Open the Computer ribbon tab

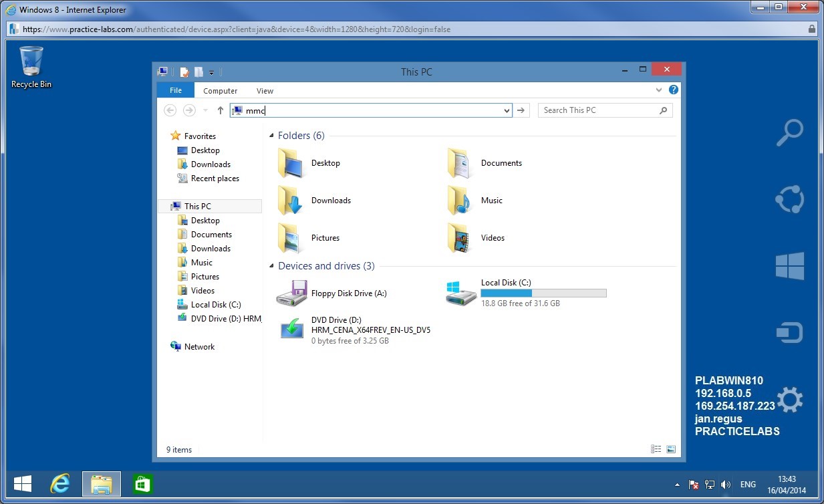pos(221,90)
